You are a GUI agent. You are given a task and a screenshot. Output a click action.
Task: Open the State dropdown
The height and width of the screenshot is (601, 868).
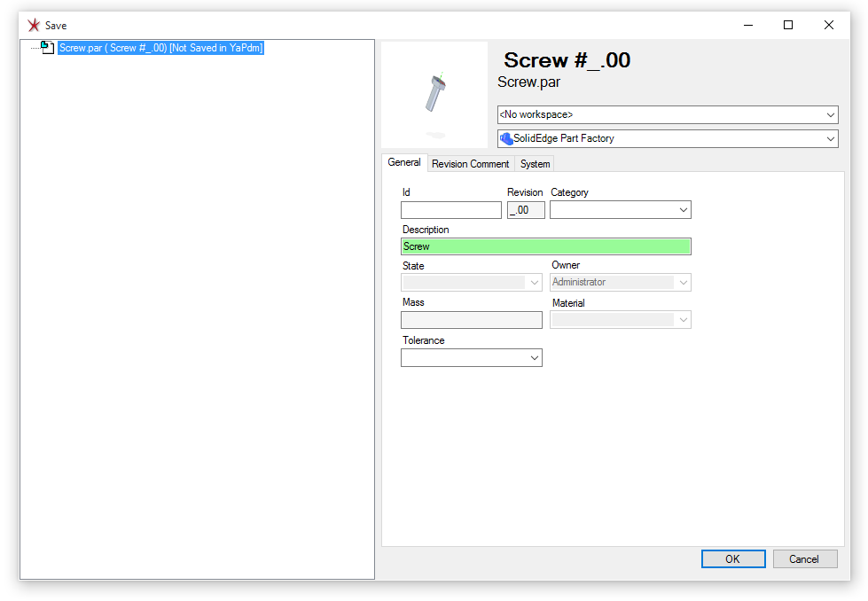471,282
